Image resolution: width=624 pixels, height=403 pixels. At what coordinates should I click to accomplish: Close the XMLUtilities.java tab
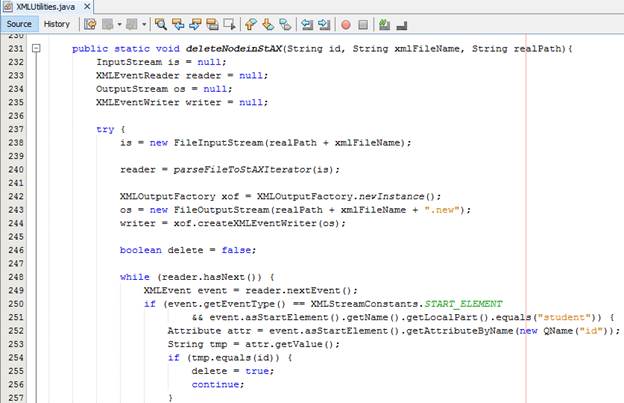(87, 6)
